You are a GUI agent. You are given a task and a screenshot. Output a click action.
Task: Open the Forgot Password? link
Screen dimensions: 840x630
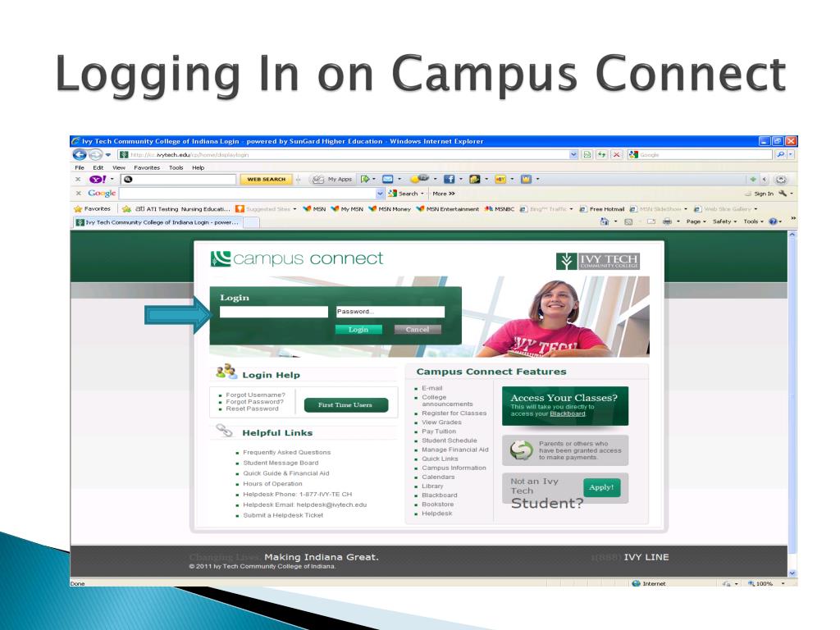pyautogui.click(x=255, y=402)
